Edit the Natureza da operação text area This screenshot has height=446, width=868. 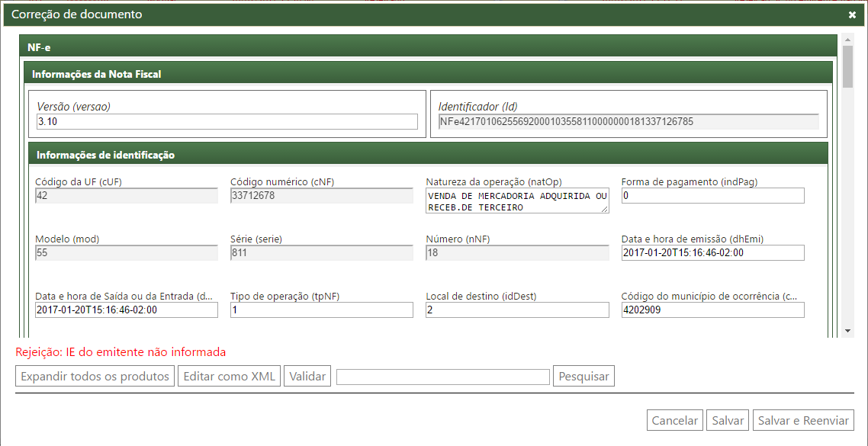tap(518, 201)
